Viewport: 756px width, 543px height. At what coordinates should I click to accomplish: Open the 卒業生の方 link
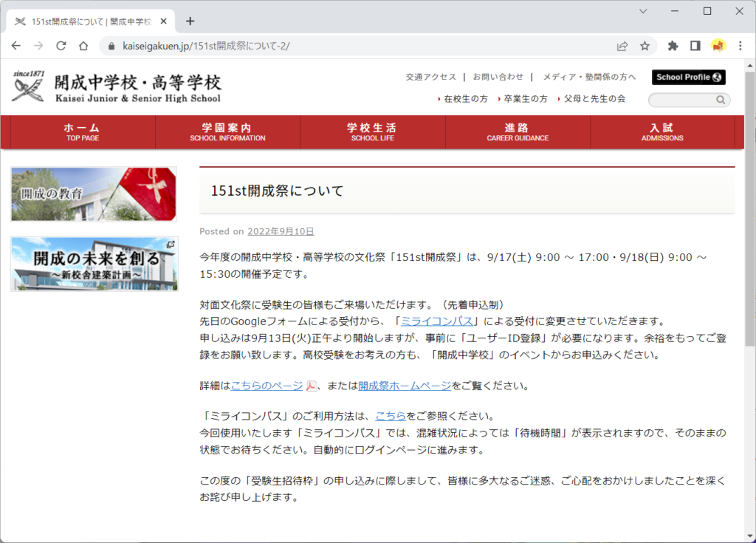(x=526, y=99)
